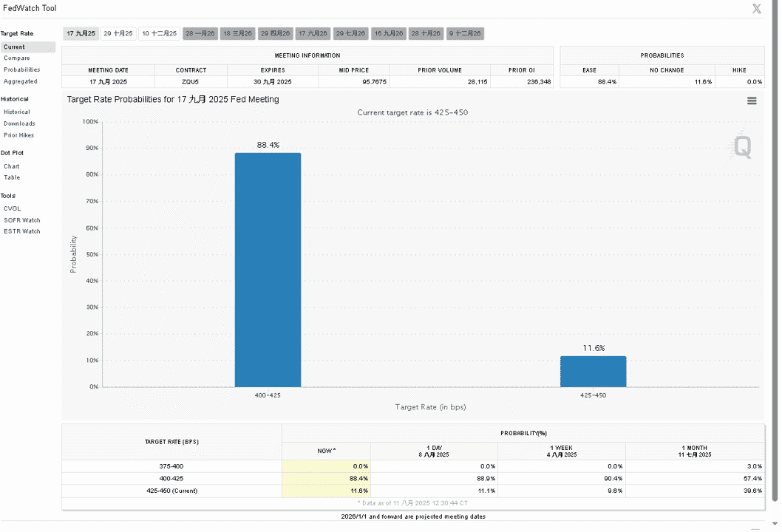Open the 17 六月26 meeting tab
Screen dimensions: 782x532
[x=313, y=33]
